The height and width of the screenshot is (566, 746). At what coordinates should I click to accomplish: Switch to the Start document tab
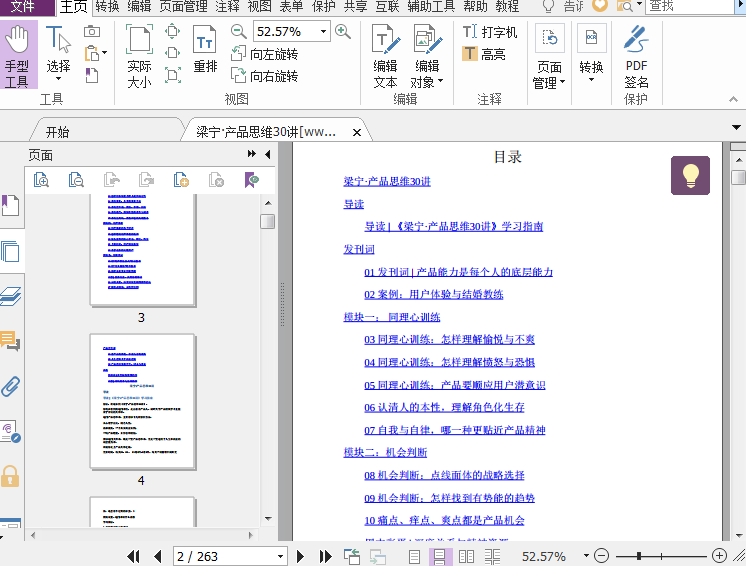(x=57, y=132)
